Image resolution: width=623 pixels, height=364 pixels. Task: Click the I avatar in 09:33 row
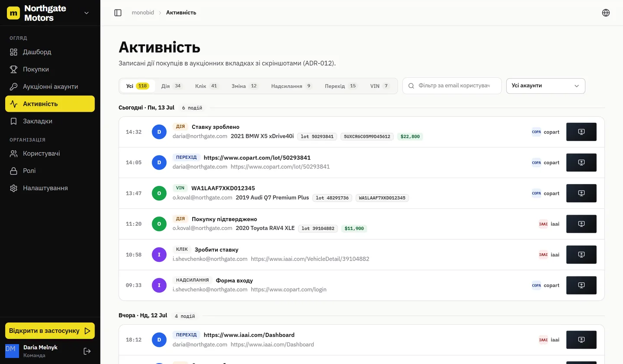[159, 285]
